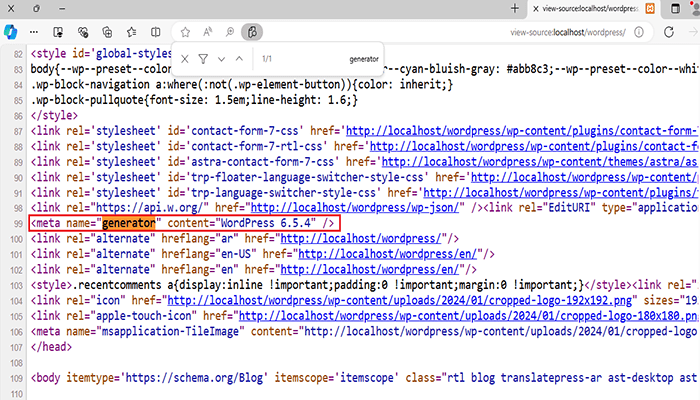Click the closing </head> tag on line 107
Viewport: 700px width, 400px height.
(x=51, y=347)
